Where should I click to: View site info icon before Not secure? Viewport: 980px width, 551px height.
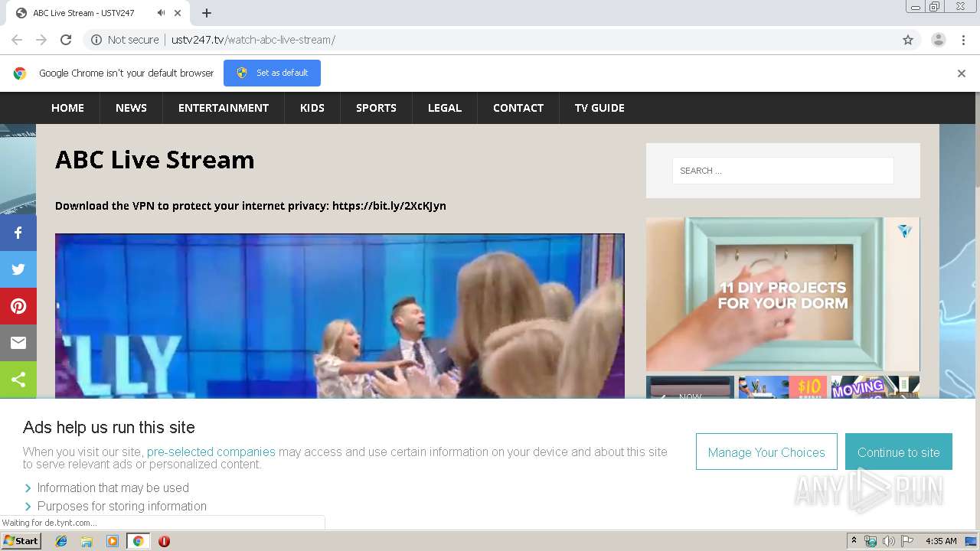[96, 40]
